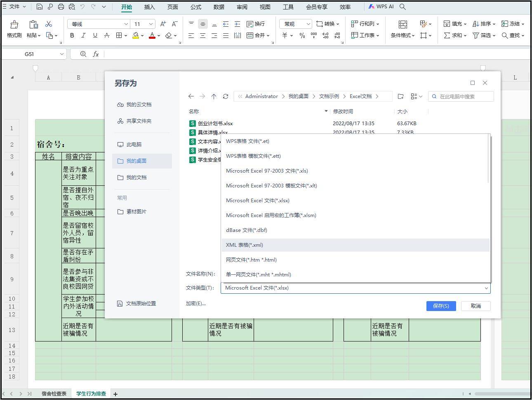Toggle Italic formatting
Screen dimensions: 532x400
click(x=83, y=35)
